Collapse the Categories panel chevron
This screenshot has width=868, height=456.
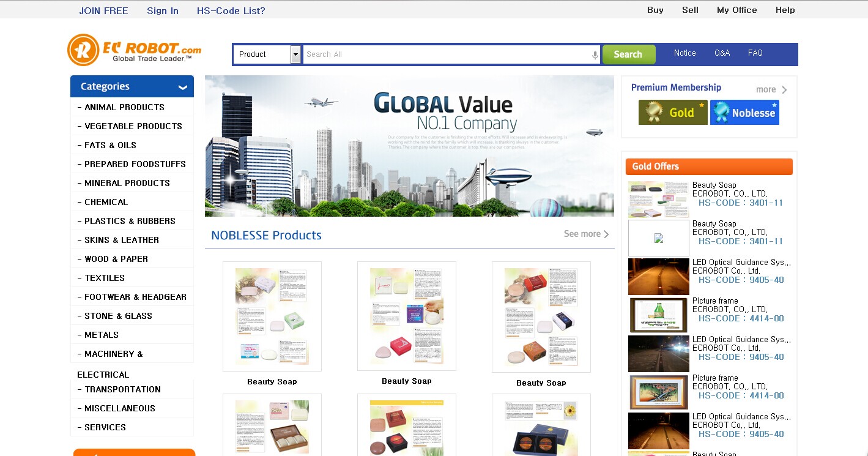[x=182, y=87]
